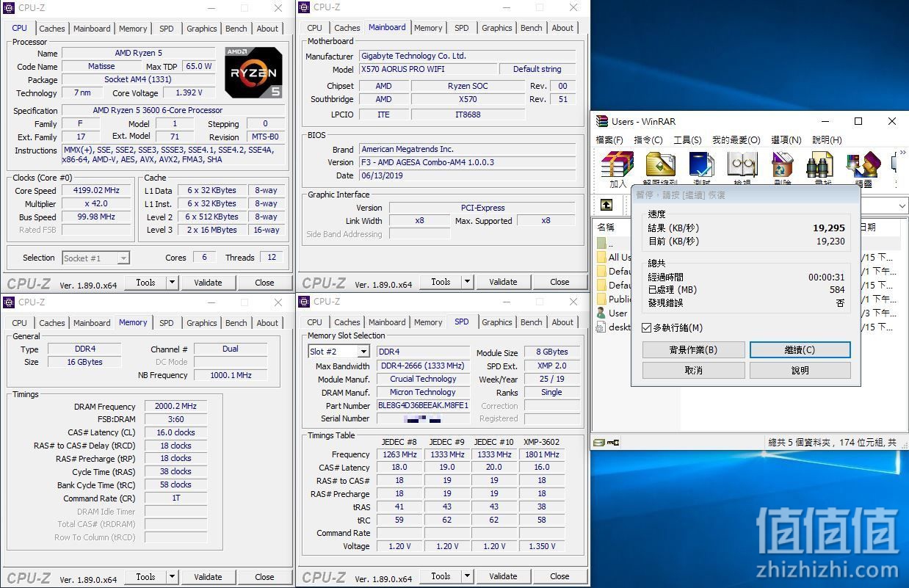
Task: Click the CPU-Z title icon of the SPD window
Action: pyautogui.click(x=304, y=301)
